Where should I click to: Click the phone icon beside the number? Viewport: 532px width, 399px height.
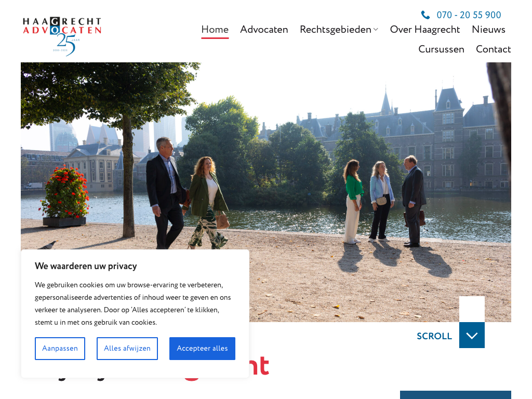425,15
